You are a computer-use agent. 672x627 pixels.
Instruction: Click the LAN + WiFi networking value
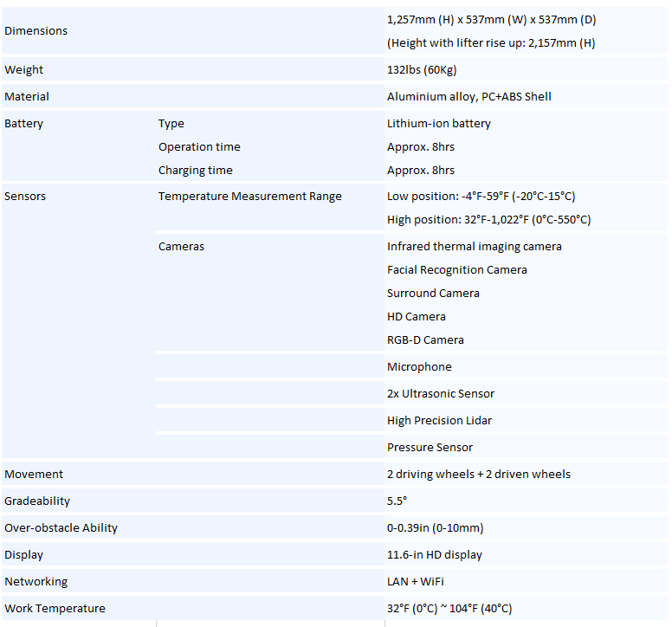[x=416, y=582]
